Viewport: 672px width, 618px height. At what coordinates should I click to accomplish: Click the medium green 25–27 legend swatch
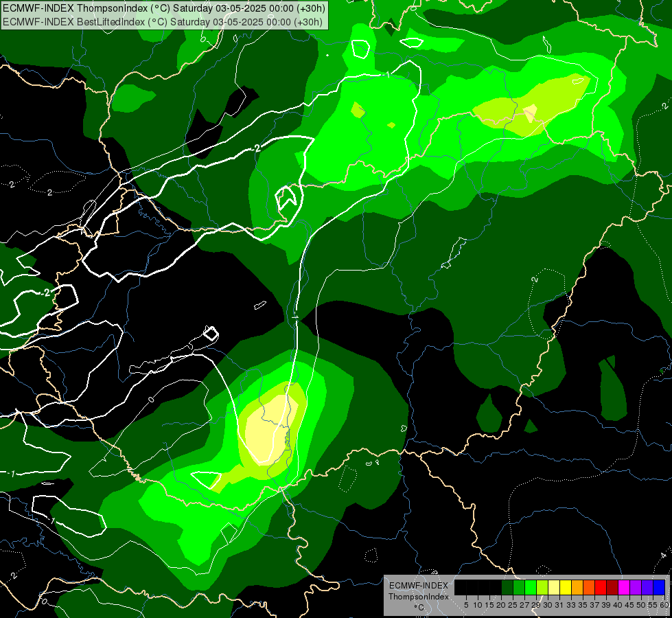tap(519, 588)
